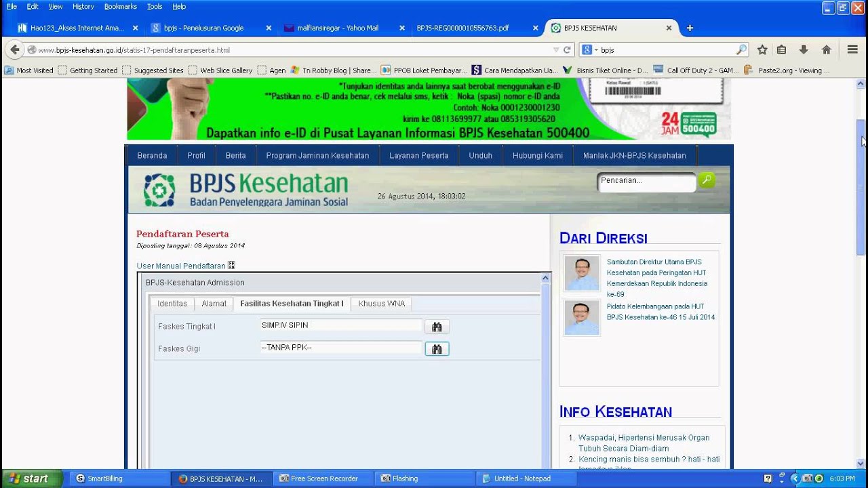Image resolution: width=868 pixels, height=488 pixels.
Task: Click the reading list clipboard icon in toolbar
Action: (781, 49)
